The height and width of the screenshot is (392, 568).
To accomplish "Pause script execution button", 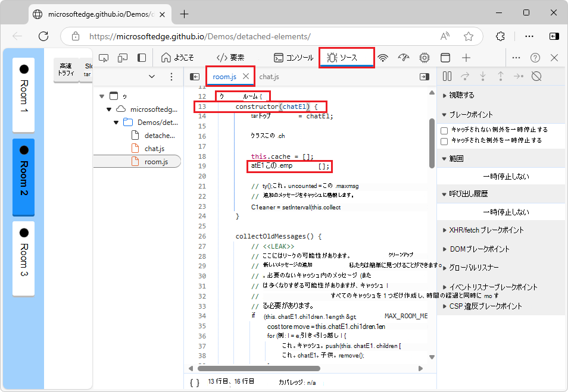I will point(447,76).
